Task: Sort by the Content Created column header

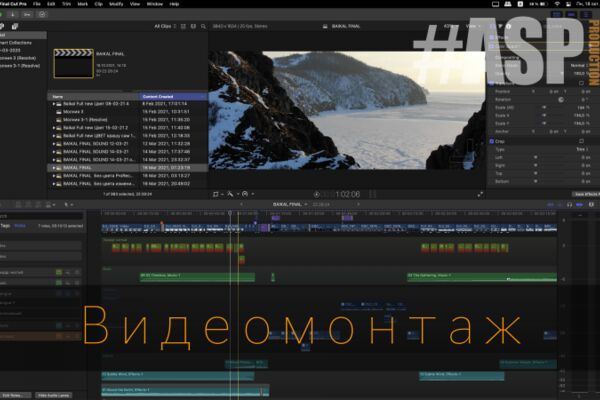Action: click(172, 96)
